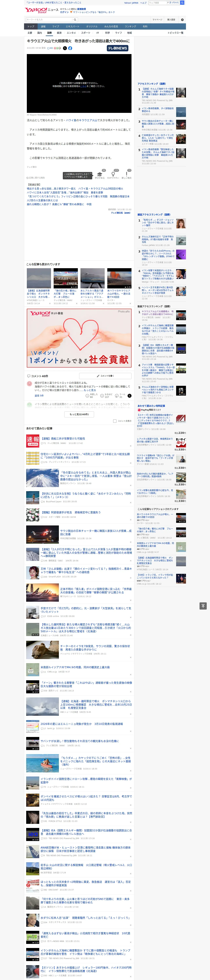Select the 速報 navigation tab
Image resolution: width=210 pixels, height=980 pixels.
(43, 27)
